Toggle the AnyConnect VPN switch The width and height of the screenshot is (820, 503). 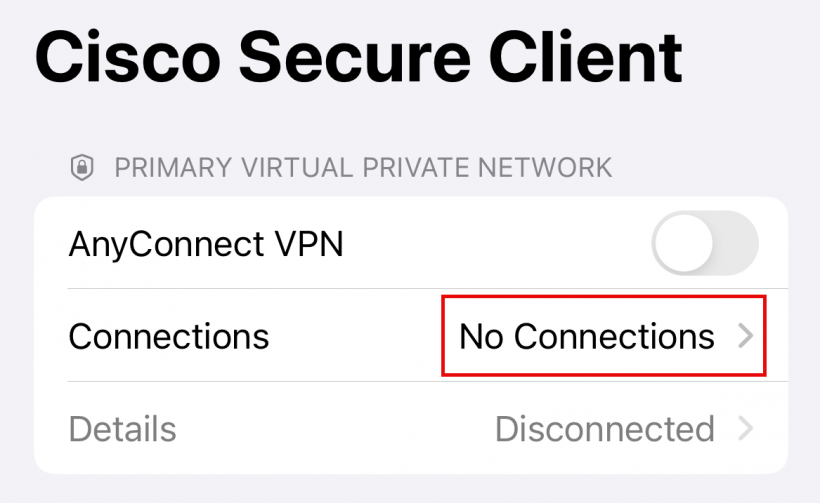coord(704,243)
